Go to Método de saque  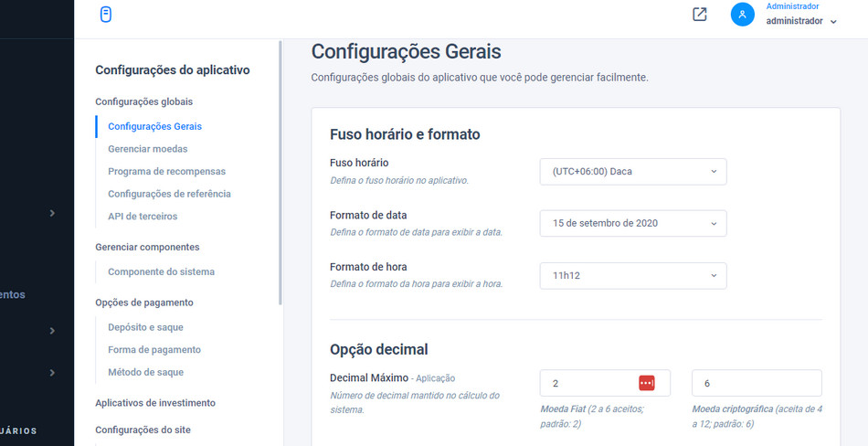(x=145, y=372)
